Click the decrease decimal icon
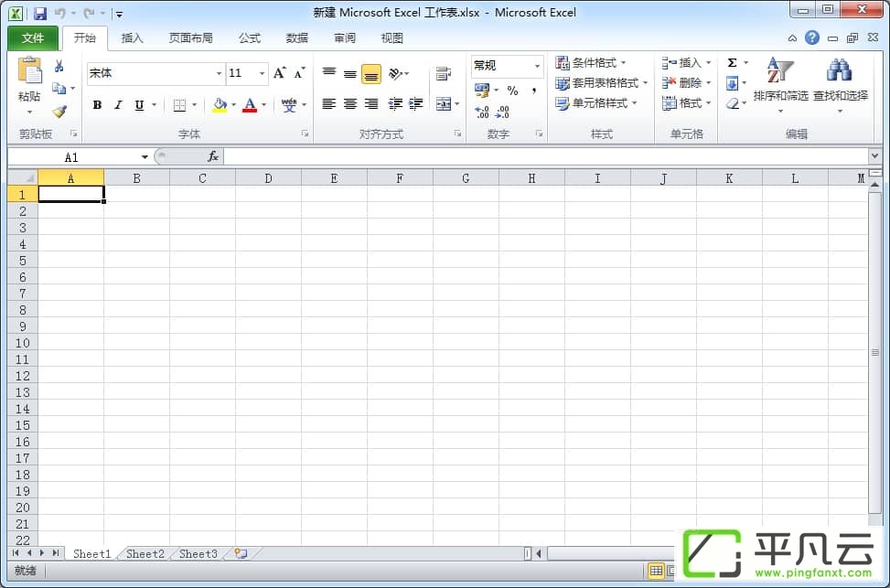 502,112
